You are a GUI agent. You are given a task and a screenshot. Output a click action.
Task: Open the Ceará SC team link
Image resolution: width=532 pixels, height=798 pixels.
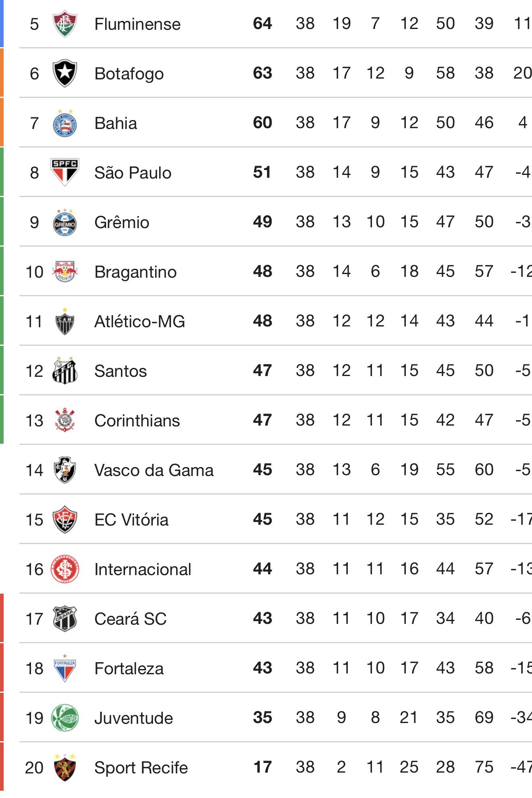tap(131, 619)
